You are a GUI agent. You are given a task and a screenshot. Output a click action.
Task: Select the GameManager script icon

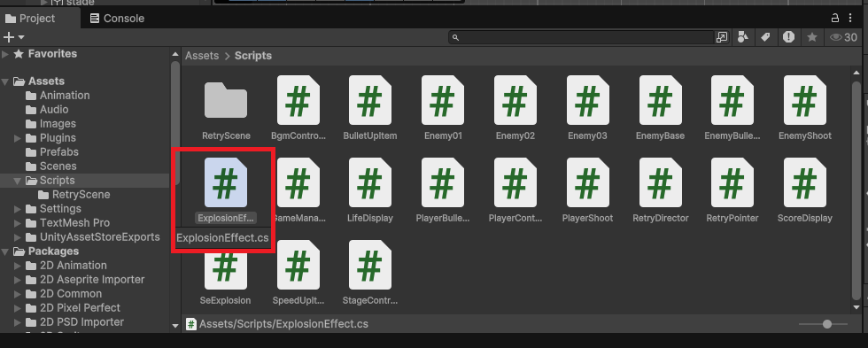(298, 182)
